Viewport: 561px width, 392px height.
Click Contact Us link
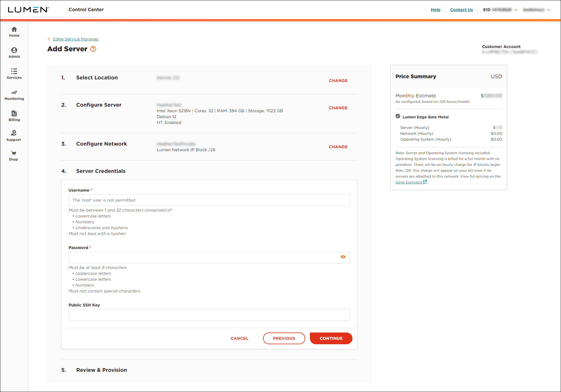tap(461, 10)
